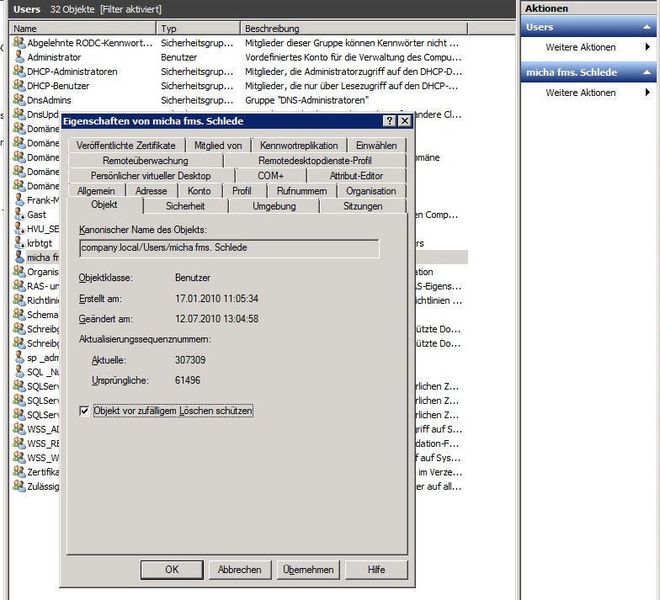
Task: Open the Remotedesktopdienste-Profil tab
Action: (315, 160)
